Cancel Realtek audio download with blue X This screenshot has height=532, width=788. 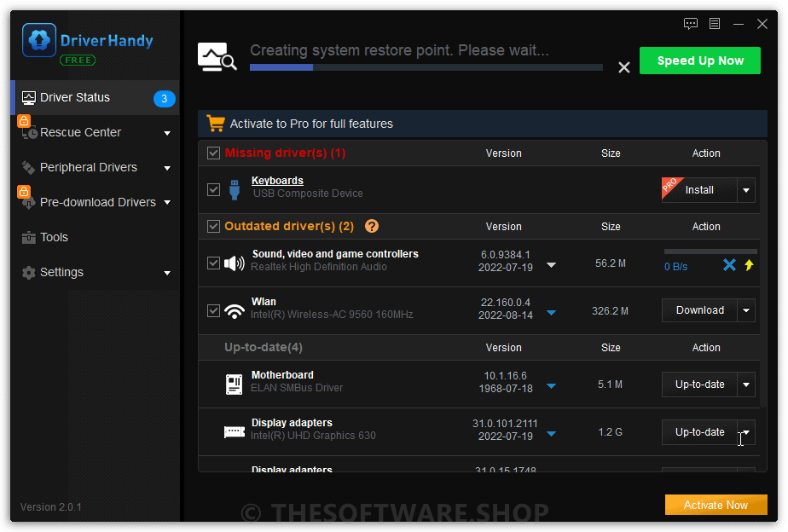pos(729,265)
